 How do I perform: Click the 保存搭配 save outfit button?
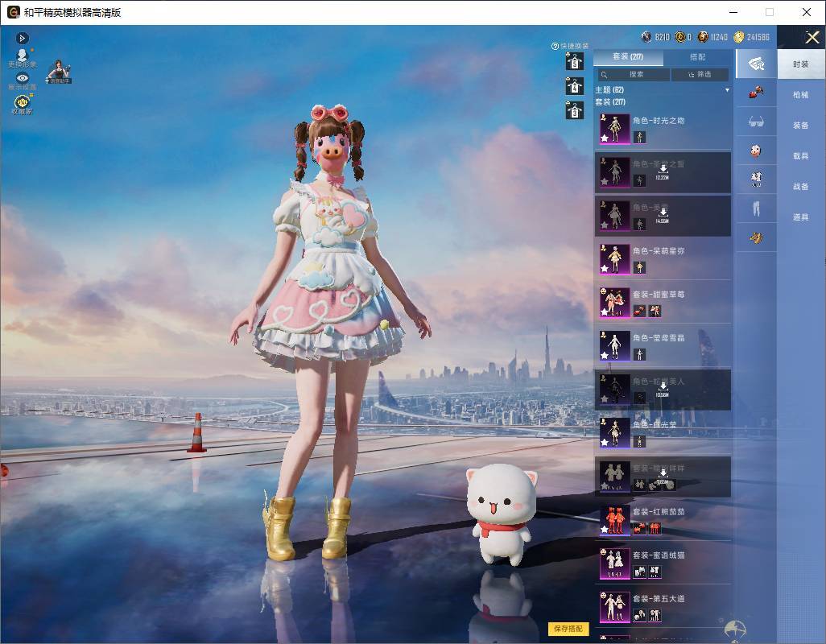coord(568,628)
